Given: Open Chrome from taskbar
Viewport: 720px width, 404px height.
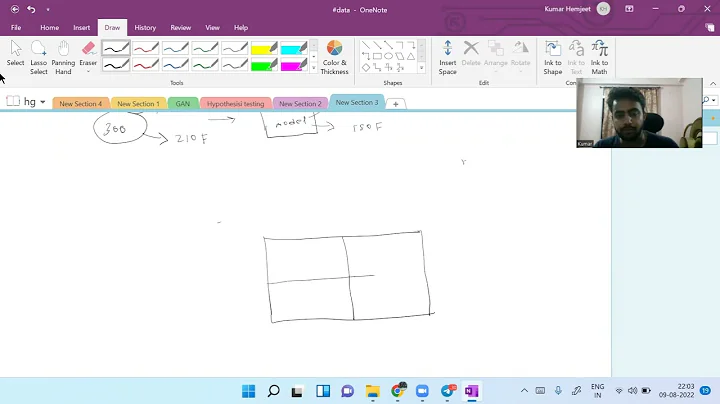Looking at the screenshot, I should coord(398,391).
